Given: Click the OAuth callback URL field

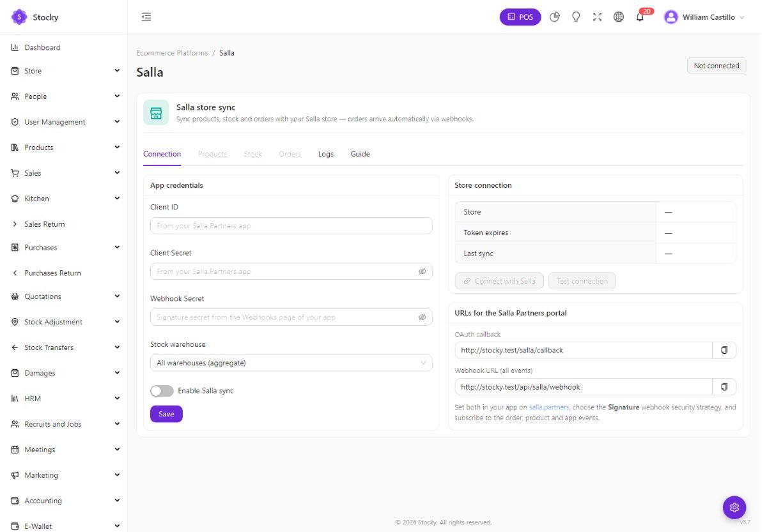Looking at the screenshot, I should pos(584,350).
